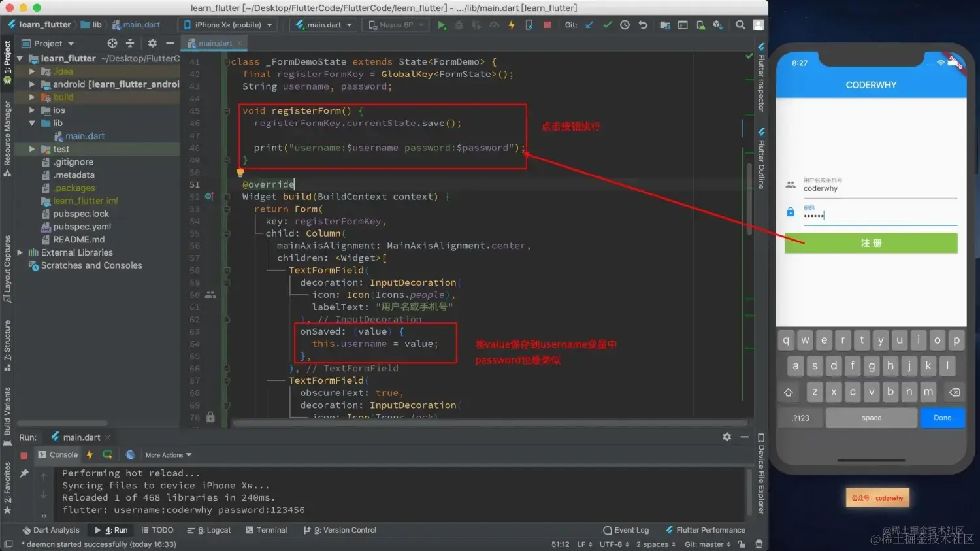980x551 pixels.
Task: Open the Flutter Inspector side tab
Action: coord(761,77)
